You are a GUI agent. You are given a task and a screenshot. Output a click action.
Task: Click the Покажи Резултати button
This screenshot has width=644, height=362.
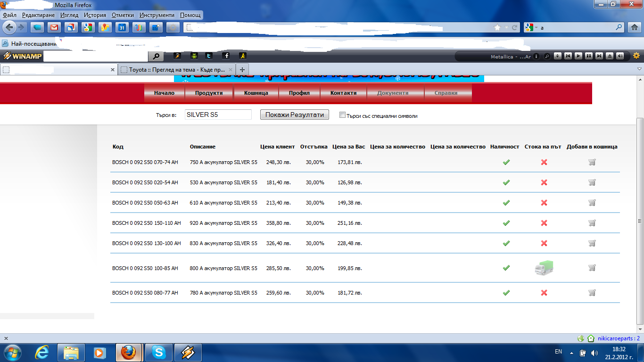(295, 115)
